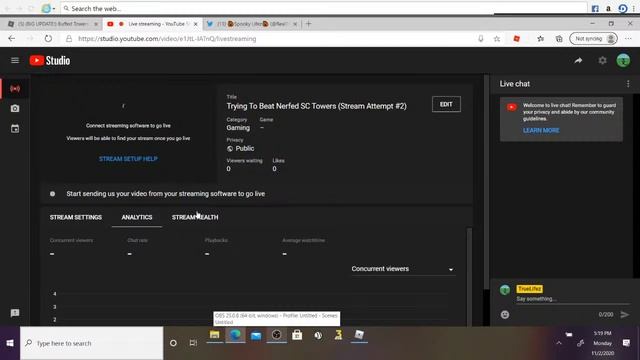Switch to the Twitter browser tab
Screen dimensions: 640x360
(253, 24)
